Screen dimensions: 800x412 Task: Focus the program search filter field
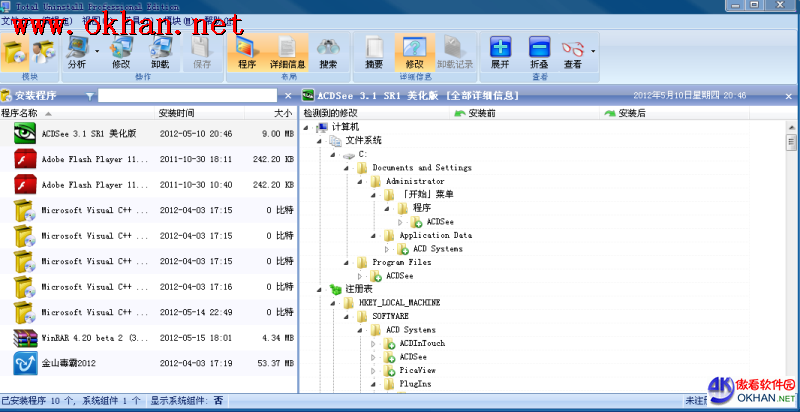[187, 95]
